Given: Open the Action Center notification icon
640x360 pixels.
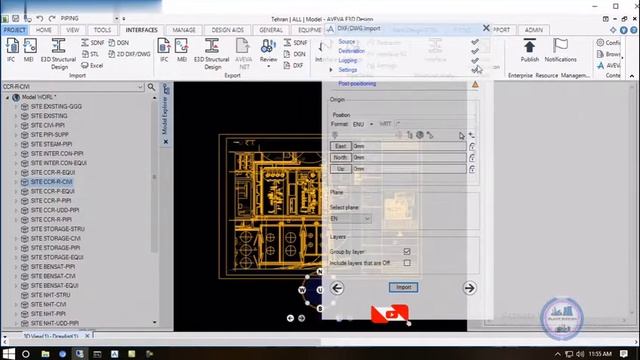Looking at the screenshot, I should (624, 354).
